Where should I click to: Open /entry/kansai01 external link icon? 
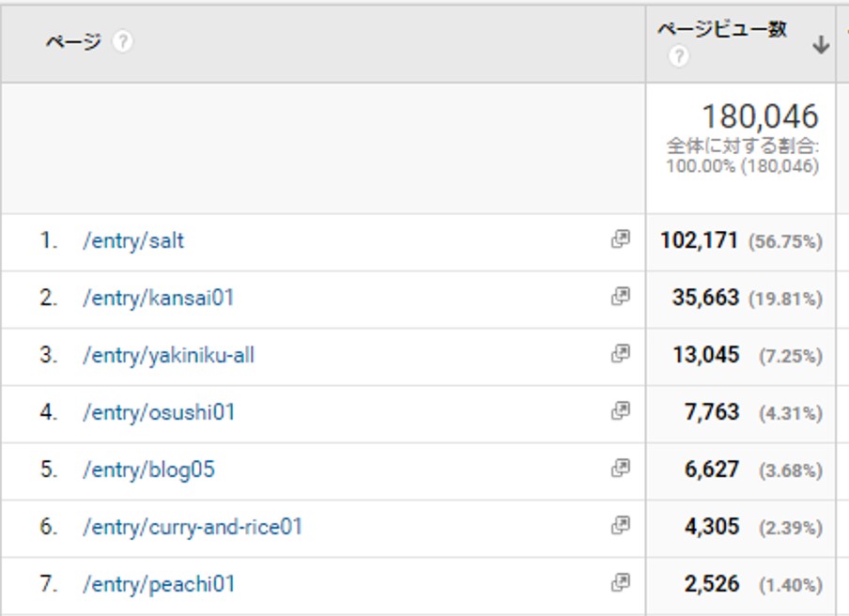point(621,296)
